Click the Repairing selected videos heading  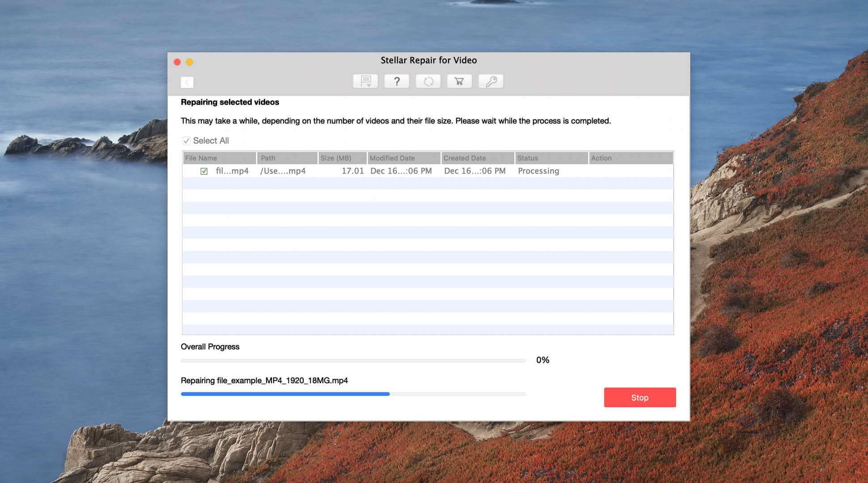click(x=230, y=102)
